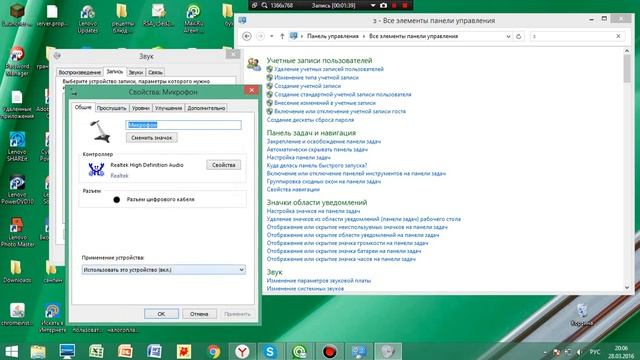
Task: Show hidden tray icons arrow
Action: pyautogui.click(x=545, y=352)
